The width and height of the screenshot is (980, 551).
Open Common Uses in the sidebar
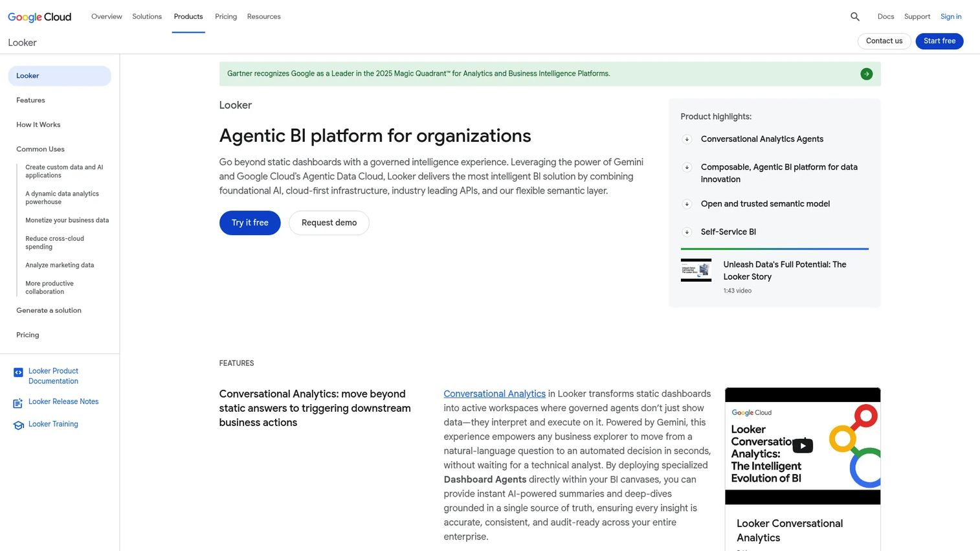pyautogui.click(x=40, y=150)
